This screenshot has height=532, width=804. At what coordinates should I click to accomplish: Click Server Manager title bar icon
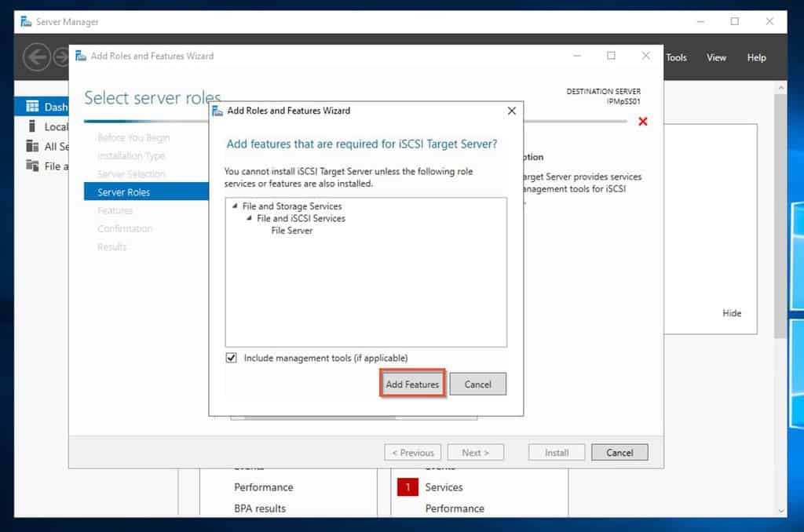(x=26, y=21)
